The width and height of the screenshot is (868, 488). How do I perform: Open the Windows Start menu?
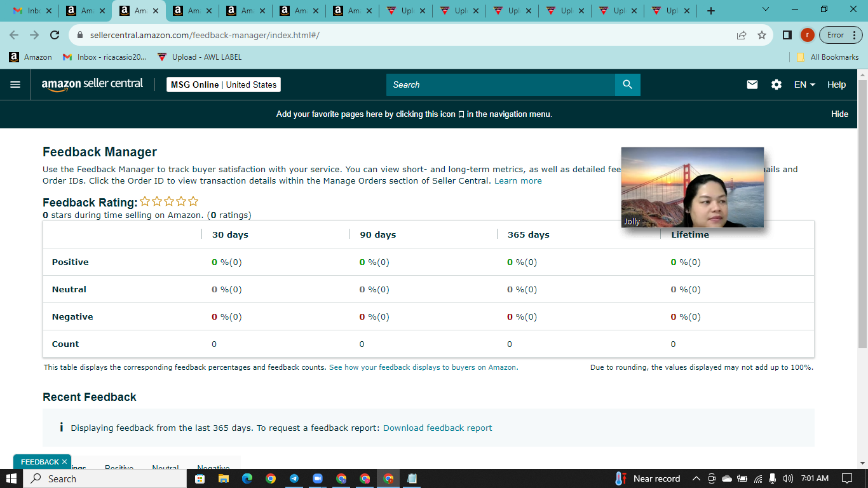(11, 478)
